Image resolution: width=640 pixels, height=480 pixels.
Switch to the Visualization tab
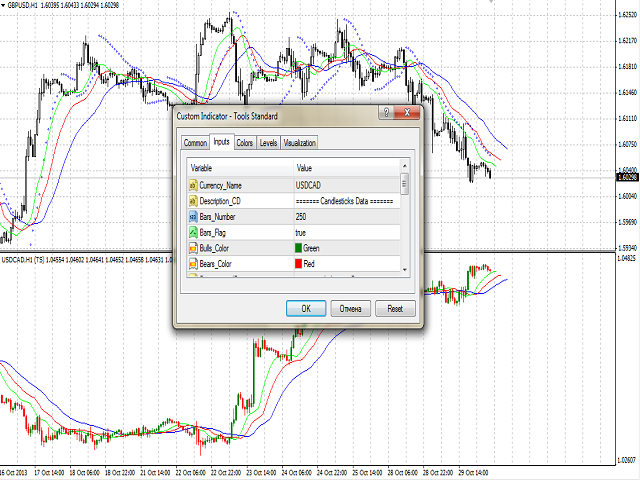click(299, 143)
